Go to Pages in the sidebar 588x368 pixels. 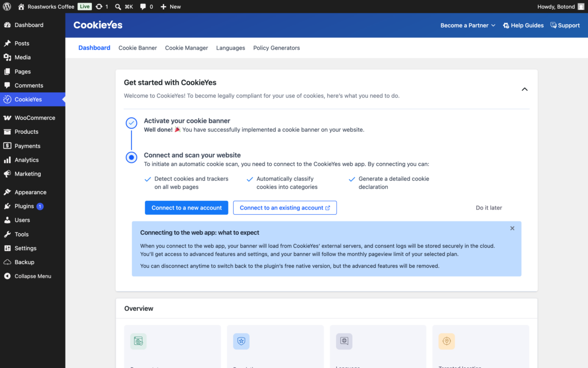coord(32,71)
